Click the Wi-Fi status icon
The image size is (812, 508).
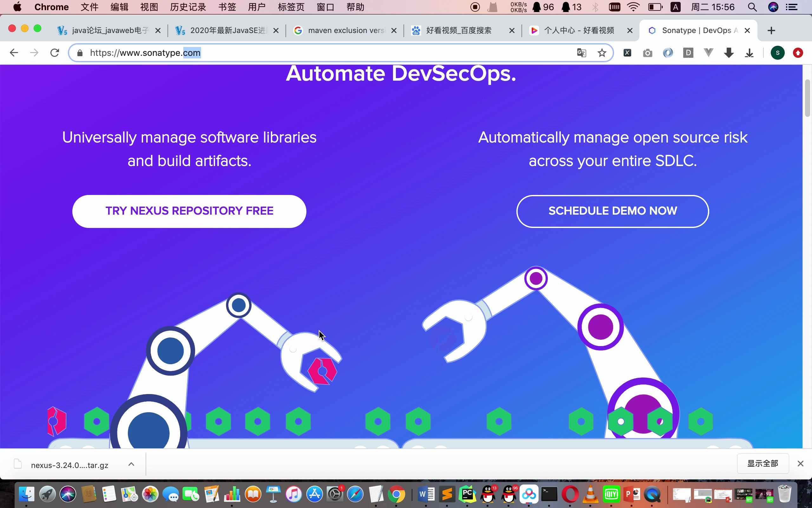633,7
